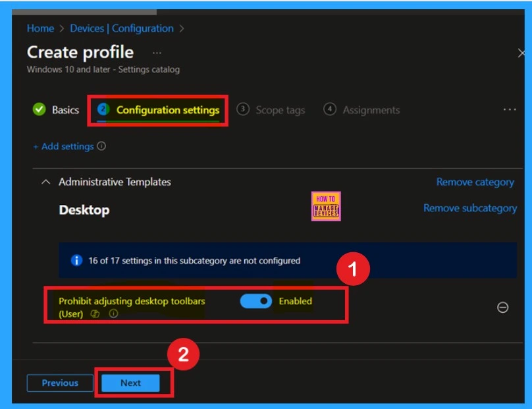
Task: Click the Desktop subcategory heading
Action: point(84,209)
